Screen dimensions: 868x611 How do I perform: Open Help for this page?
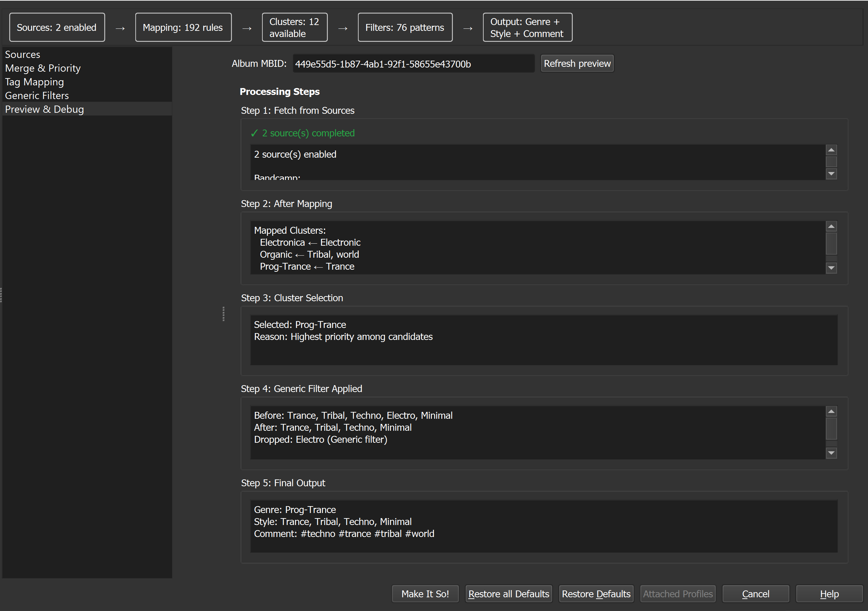point(829,594)
